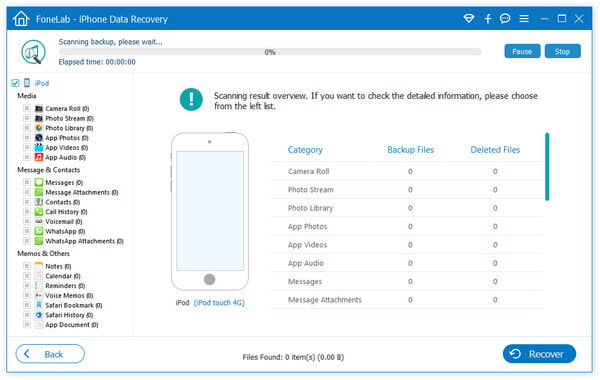This screenshot has height=380, width=600.
Task: Toggle the Camera Roll checkbox
Action: click(x=27, y=108)
